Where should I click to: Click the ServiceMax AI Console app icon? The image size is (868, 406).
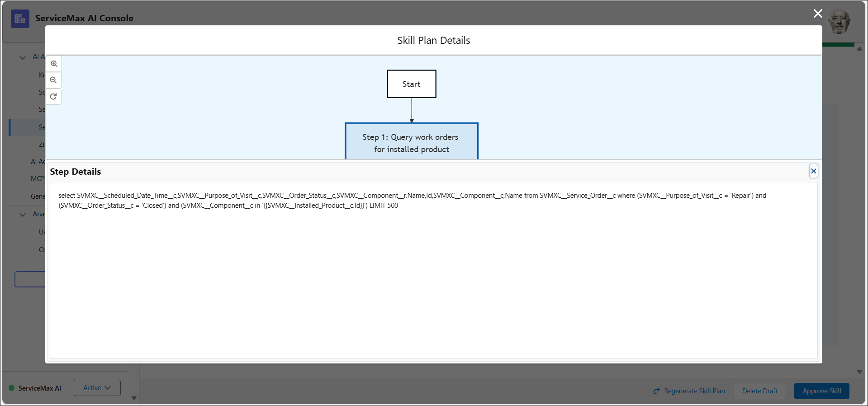20,19
